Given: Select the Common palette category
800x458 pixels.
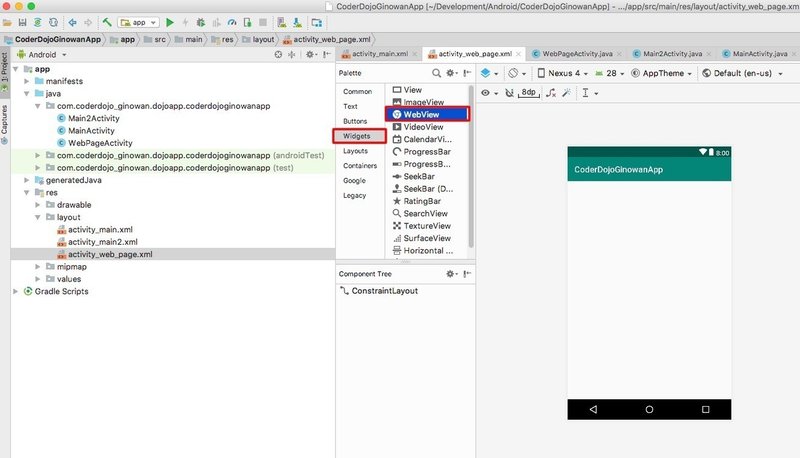Looking at the screenshot, I should pos(358,92).
